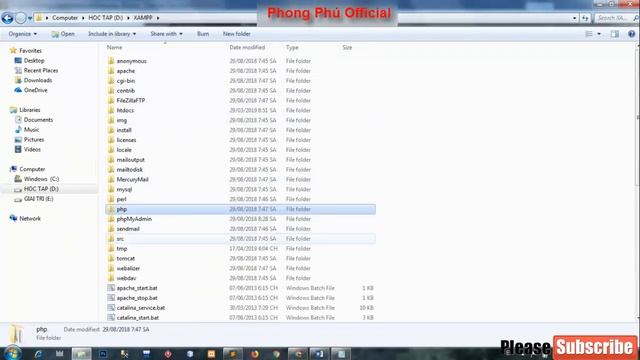Viewport: 640px width, 360px height.
Task: Open Recent Places in navigation pane
Action: click(41, 70)
